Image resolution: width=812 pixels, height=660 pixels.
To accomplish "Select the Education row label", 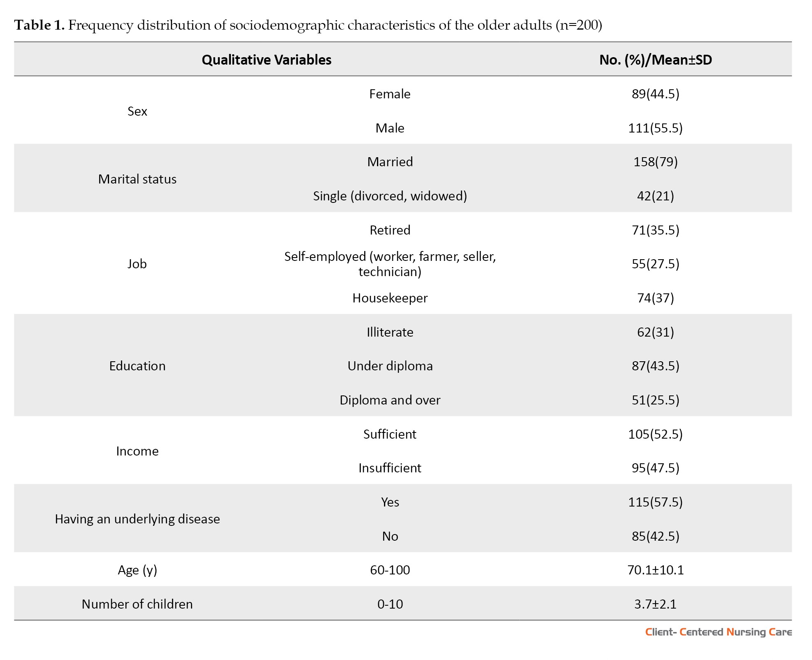I will 137,366.
